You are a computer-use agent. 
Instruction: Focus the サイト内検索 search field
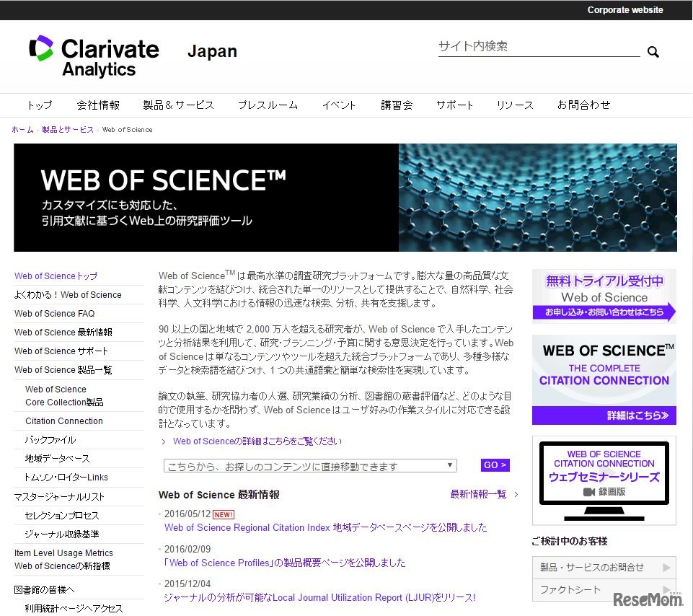pos(539,47)
